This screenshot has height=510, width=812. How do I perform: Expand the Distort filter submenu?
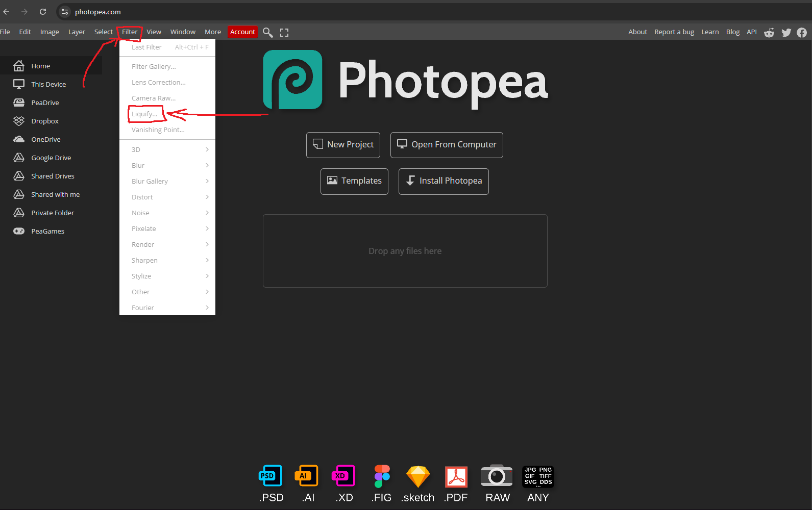[167, 197]
